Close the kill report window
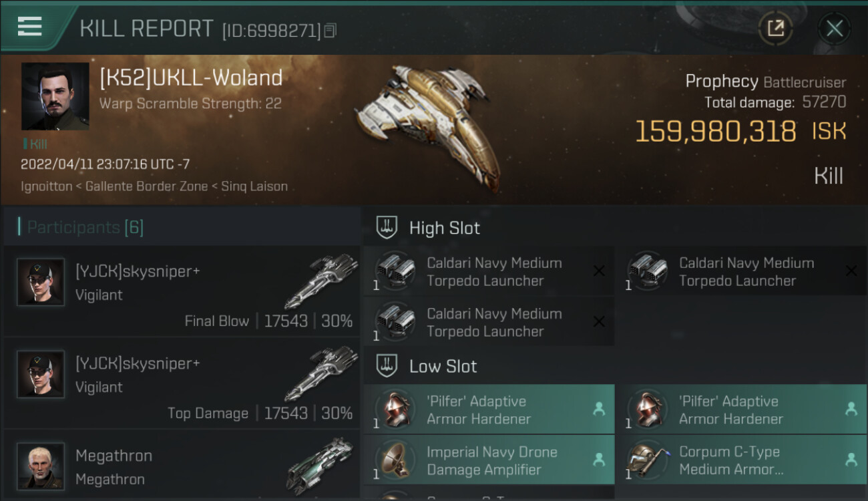Viewport: 868px width, 501px height. click(834, 29)
